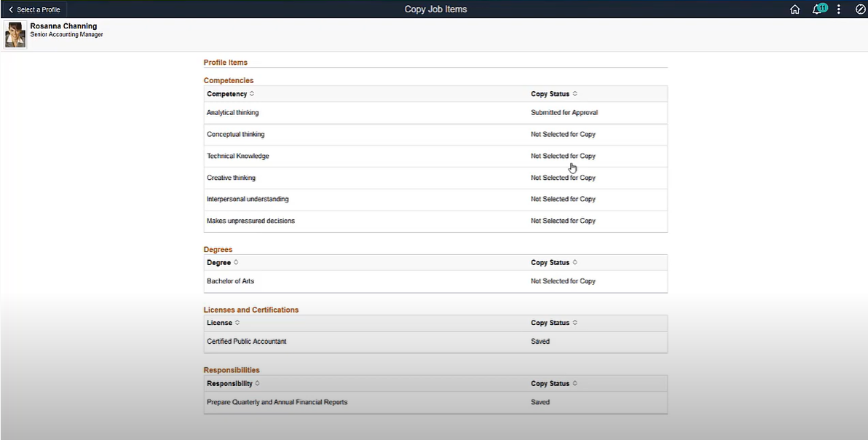Click Saved status of the Financial Reports responsibility
868x440 pixels.
[540, 402]
